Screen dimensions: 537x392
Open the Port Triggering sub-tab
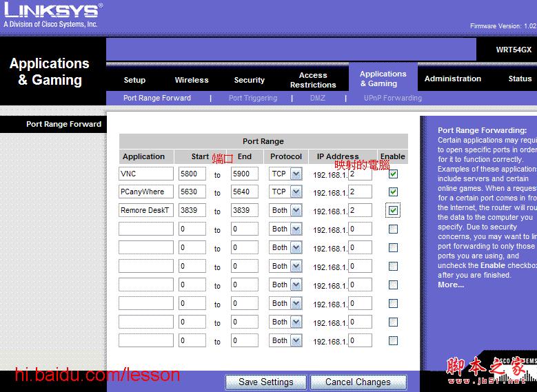253,98
